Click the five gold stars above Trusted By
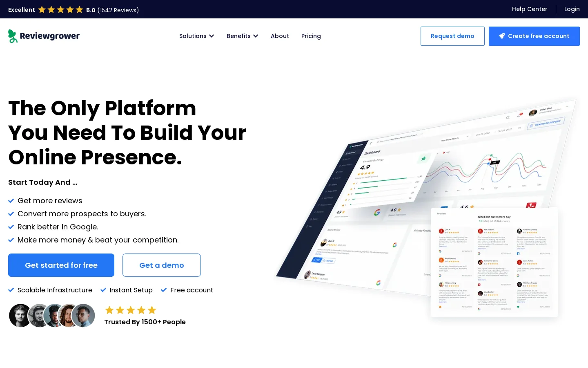 point(131,310)
